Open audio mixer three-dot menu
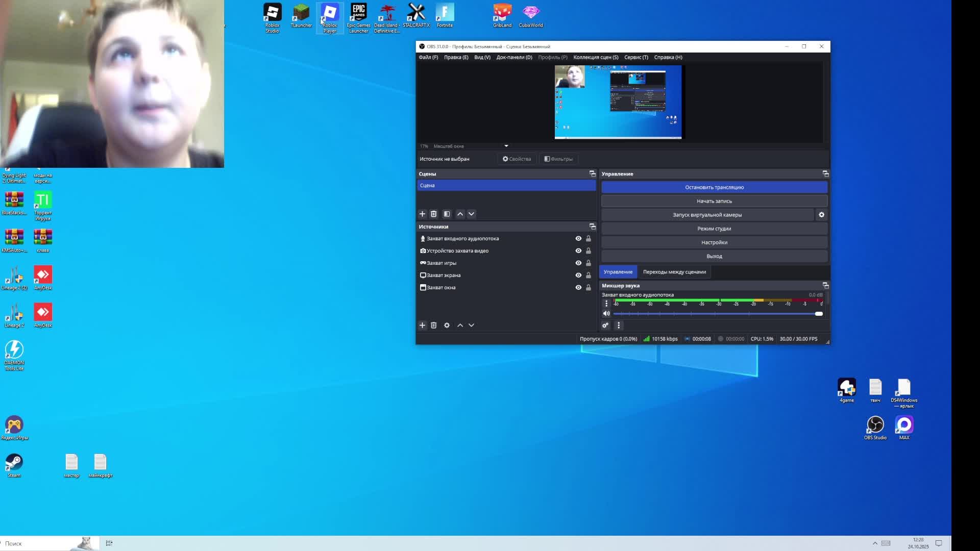This screenshot has height=551, width=980. pos(619,325)
